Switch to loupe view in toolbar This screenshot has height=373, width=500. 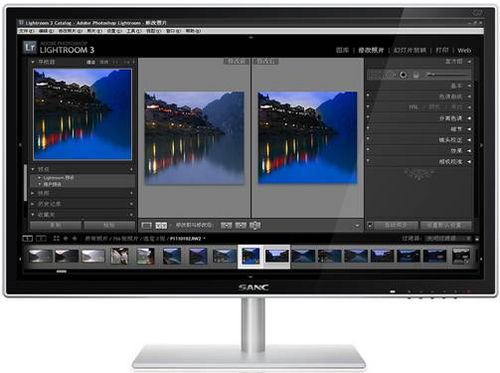[x=146, y=226]
